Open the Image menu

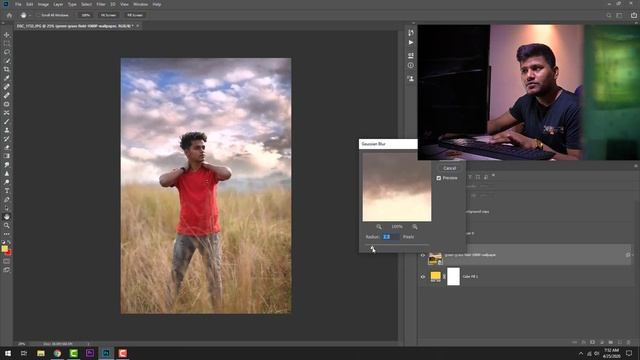pos(43,4)
